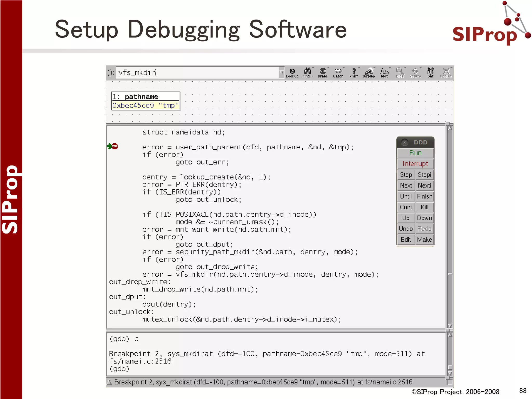Viewport: 532px width, 399px height.
Task: Click the vfs_mkdir argument input field
Action: pos(197,72)
